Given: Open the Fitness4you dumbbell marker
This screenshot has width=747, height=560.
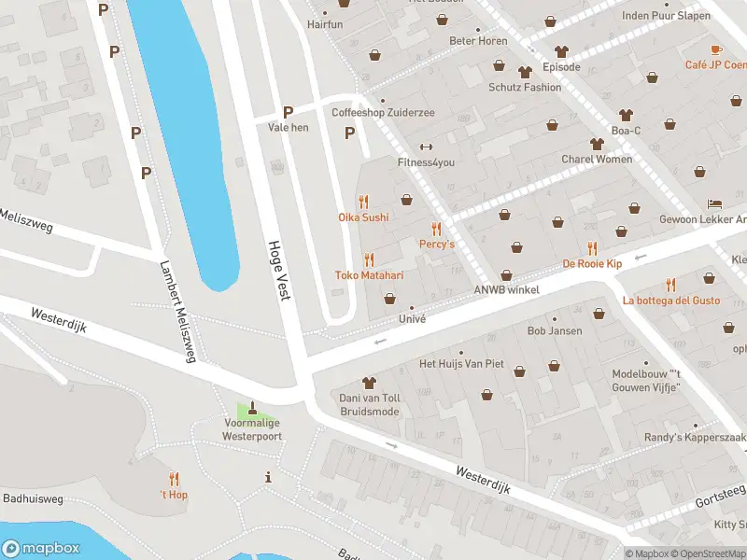Looking at the screenshot, I should 426,147.
